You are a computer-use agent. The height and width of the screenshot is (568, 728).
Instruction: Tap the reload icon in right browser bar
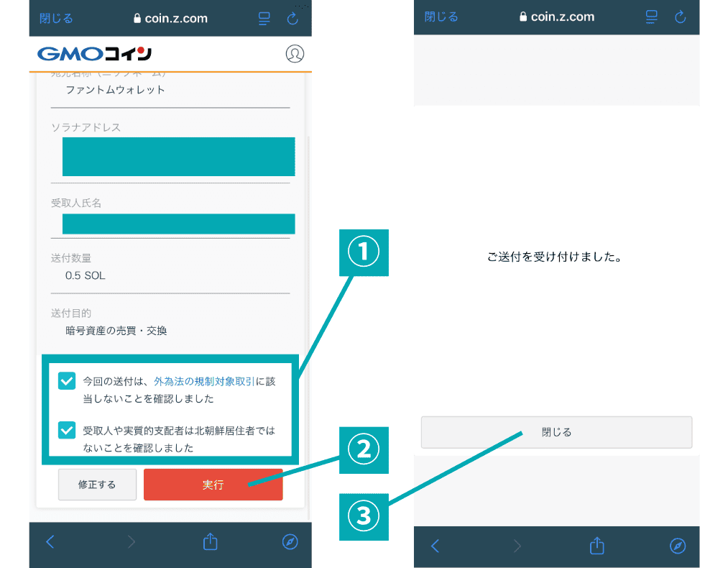680,17
